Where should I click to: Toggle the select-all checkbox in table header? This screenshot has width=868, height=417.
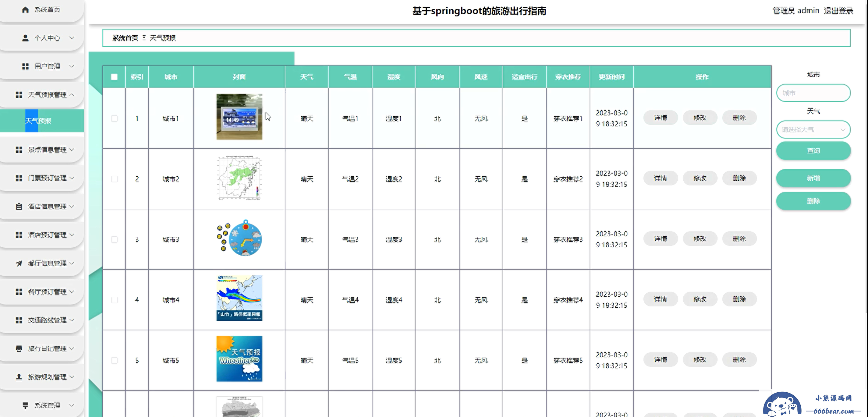click(114, 77)
